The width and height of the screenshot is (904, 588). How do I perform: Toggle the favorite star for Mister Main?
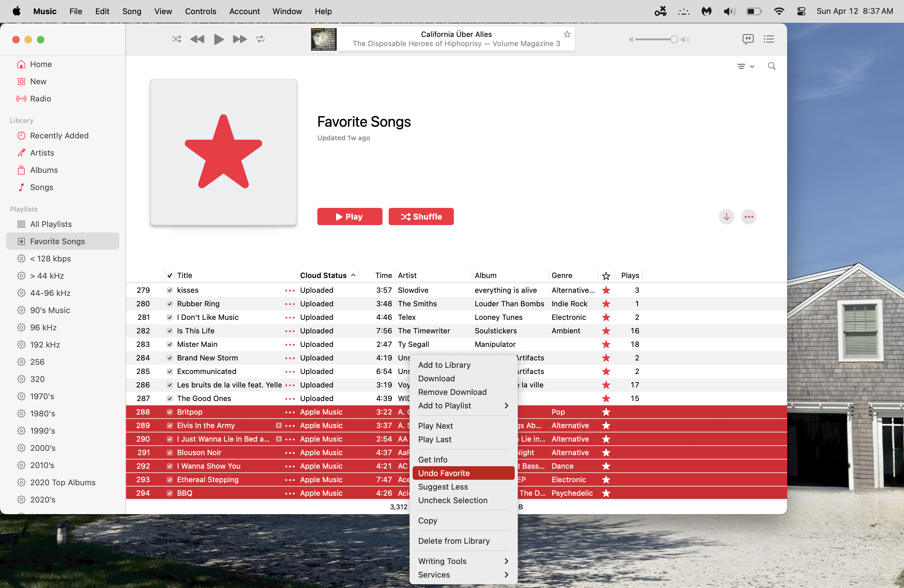click(606, 344)
